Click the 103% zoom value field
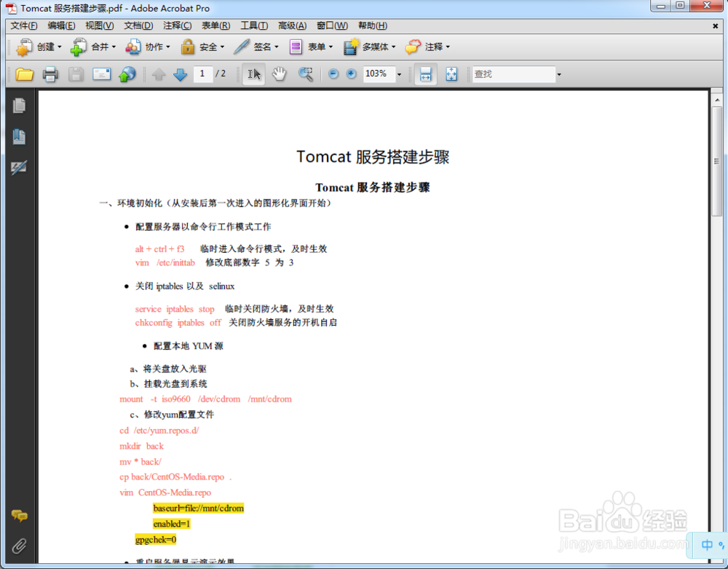 tap(379, 74)
